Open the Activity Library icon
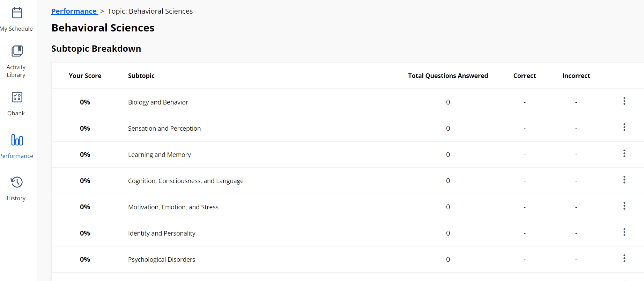The image size is (644, 281). [x=17, y=51]
